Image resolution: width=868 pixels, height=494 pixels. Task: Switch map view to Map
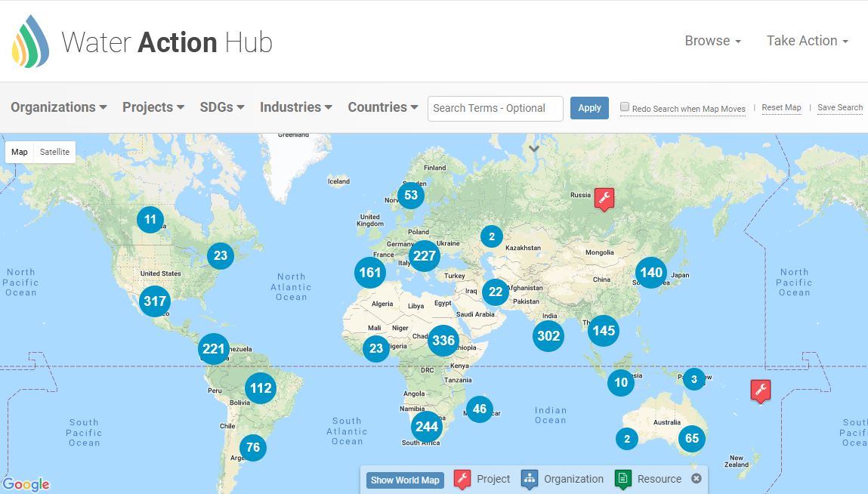[x=20, y=152]
